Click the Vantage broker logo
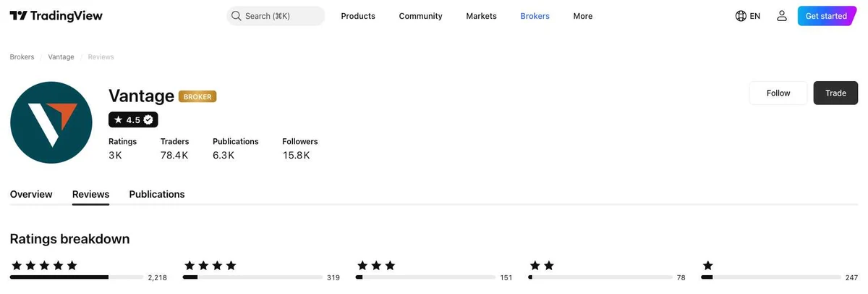868x294 pixels. pos(51,123)
